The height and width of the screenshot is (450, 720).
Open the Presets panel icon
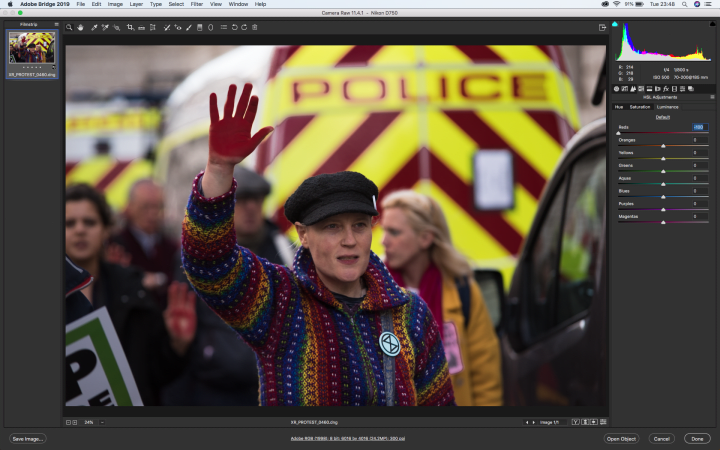pyautogui.click(x=682, y=89)
